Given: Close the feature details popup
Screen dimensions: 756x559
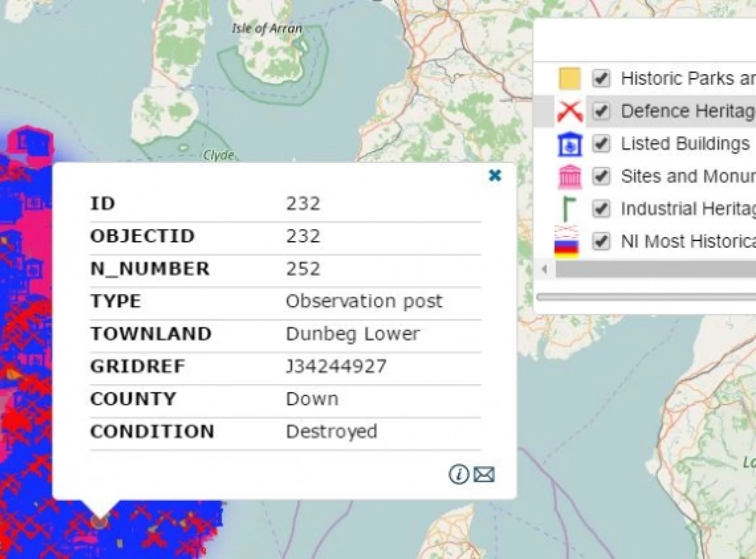Looking at the screenshot, I should click(x=495, y=175).
